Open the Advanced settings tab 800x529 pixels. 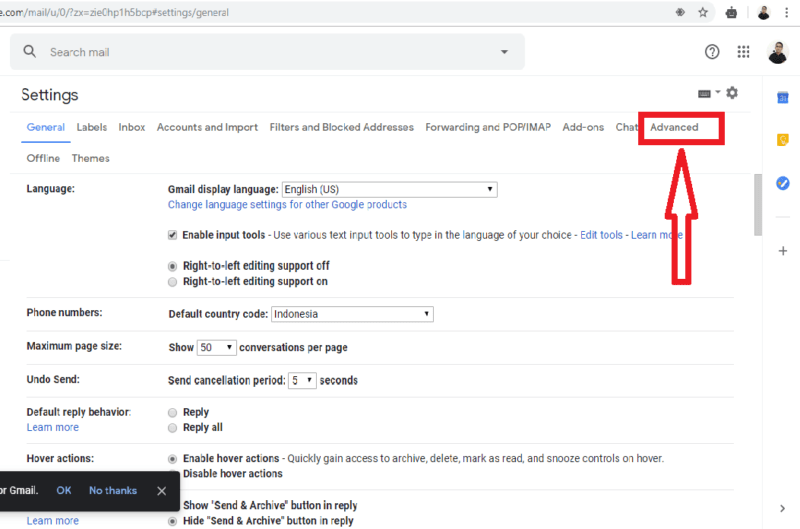tap(674, 127)
